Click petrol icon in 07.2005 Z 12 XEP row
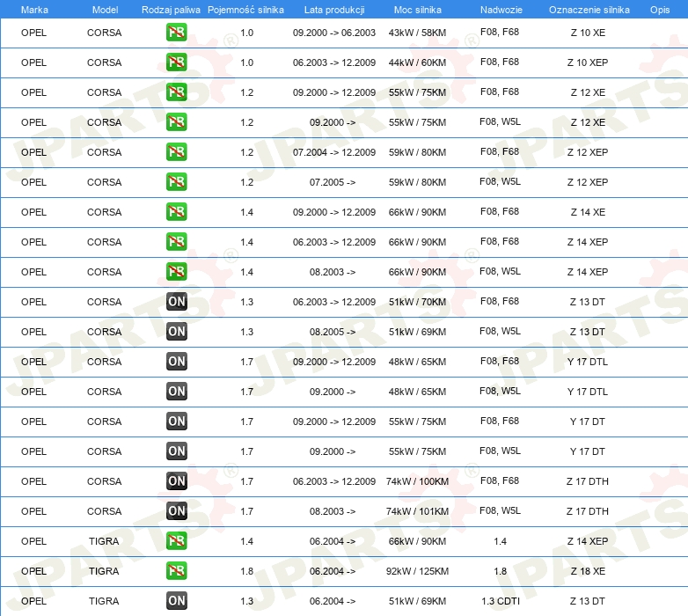 point(176,182)
